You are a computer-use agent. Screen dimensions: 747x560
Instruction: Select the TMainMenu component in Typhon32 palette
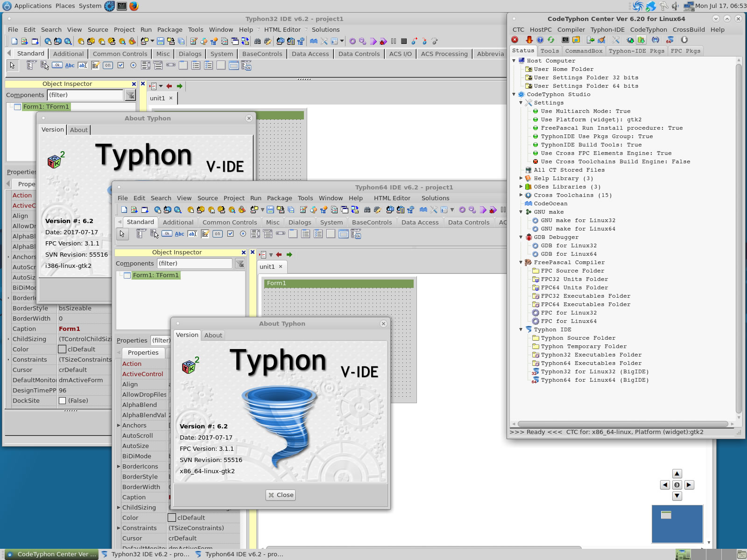point(31,65)
